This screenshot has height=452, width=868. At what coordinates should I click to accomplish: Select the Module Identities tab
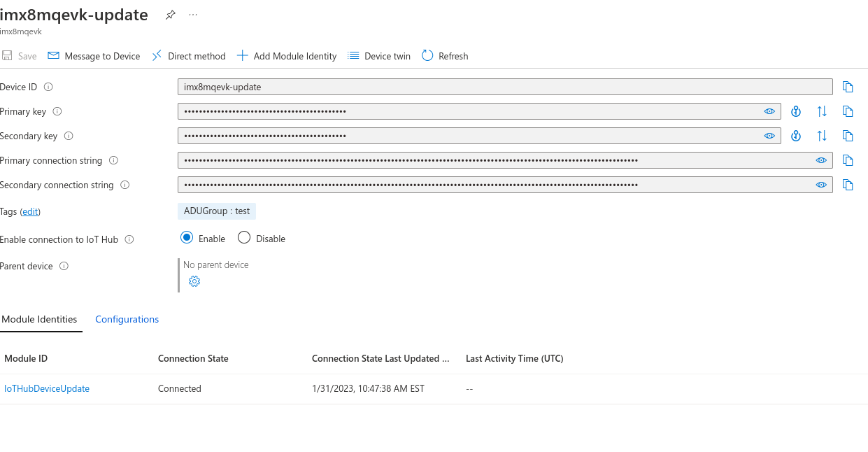tap(40, 319)
